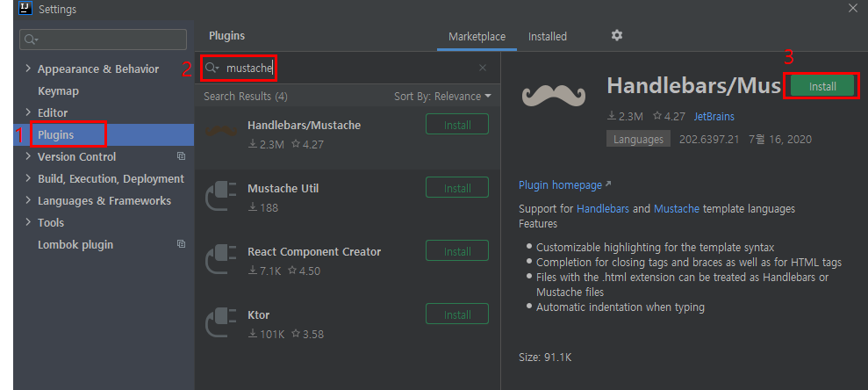Screen dimensions: 868x390
Task: Install the Mustache Util plugin
Action: tap(457, 187)
